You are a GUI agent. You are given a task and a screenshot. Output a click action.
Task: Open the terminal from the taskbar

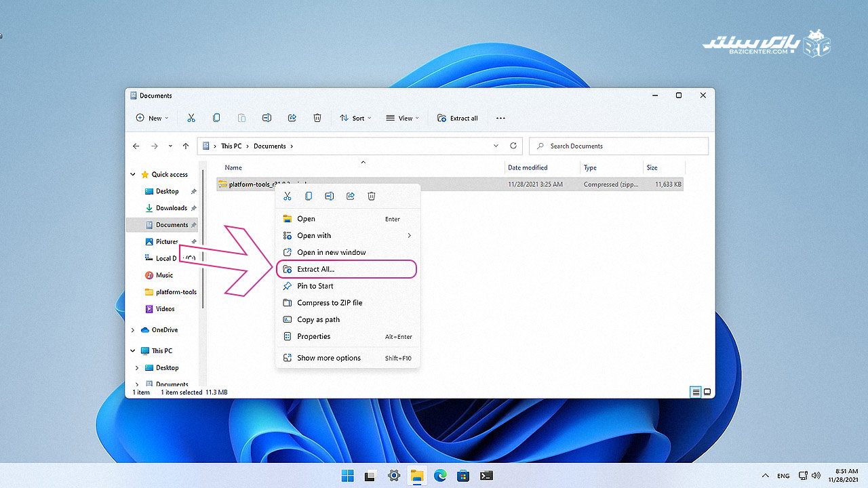[x=486, y=475]
